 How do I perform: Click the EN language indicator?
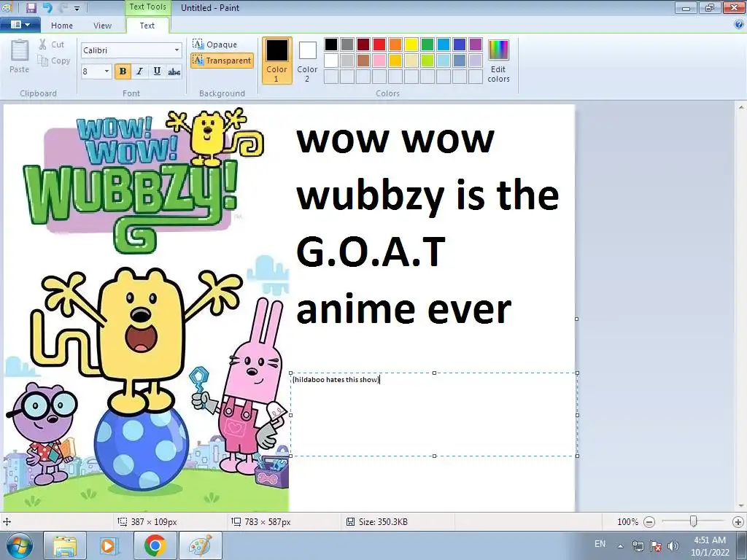(x=600, y=544)
